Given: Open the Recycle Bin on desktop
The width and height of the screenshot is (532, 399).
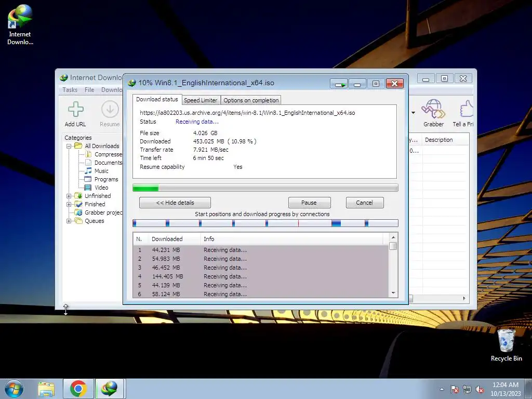Looking at the screenshot, I should click(x=506, y=345).
